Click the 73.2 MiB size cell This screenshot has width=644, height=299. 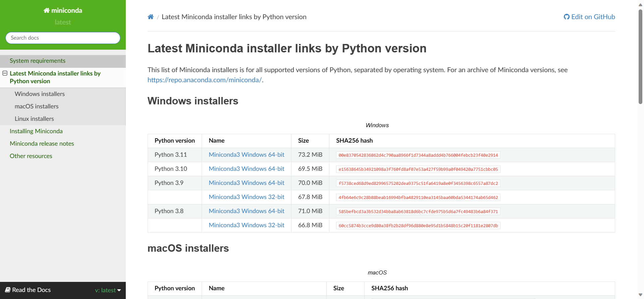[x=310, y=155]
